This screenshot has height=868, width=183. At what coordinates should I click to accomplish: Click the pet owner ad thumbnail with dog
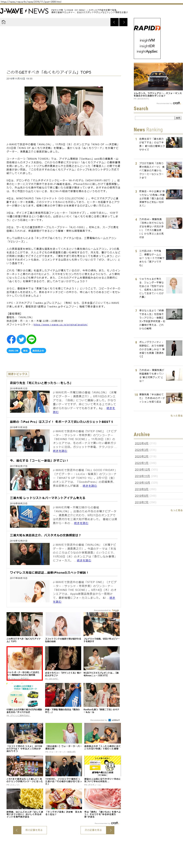[25, 658]
